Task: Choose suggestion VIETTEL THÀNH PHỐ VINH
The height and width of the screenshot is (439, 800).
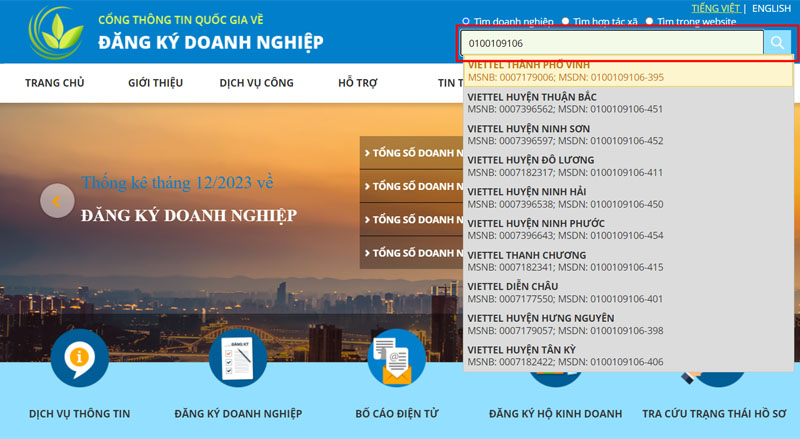Action: point(628,71)
